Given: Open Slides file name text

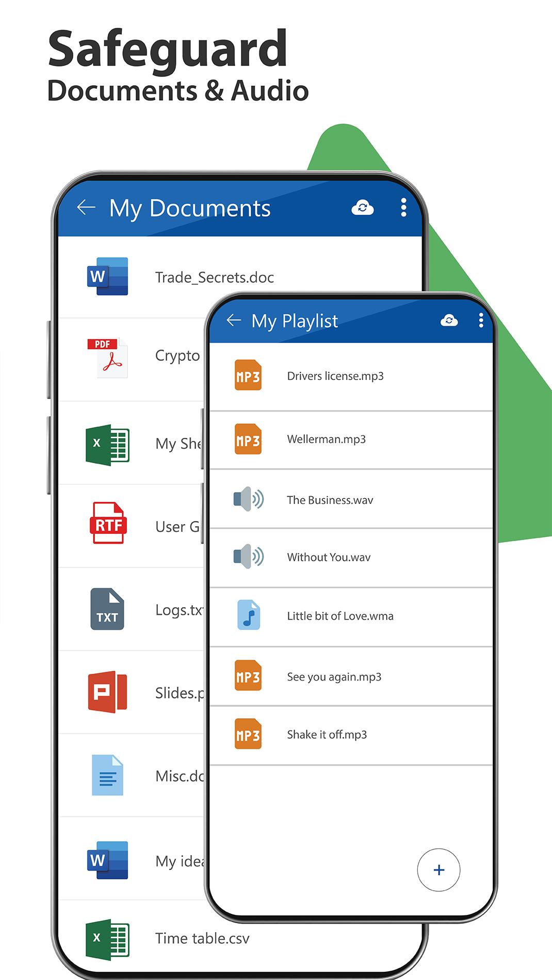Looking at the screenshot, I should 180,693.
